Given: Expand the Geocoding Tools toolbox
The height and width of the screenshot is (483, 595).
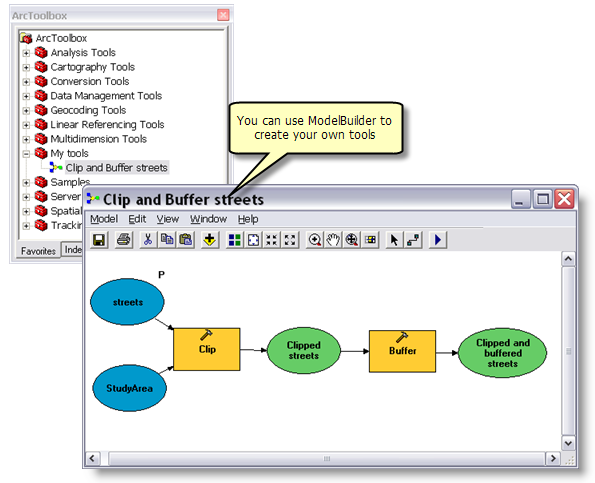Looking at the screenshot, I should pyautogui.click(x=26, y=111).
